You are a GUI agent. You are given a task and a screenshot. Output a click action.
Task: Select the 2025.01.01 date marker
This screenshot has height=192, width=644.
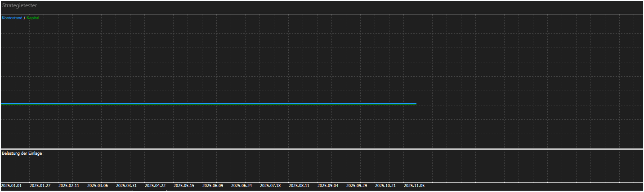click(x=11, y=185)
